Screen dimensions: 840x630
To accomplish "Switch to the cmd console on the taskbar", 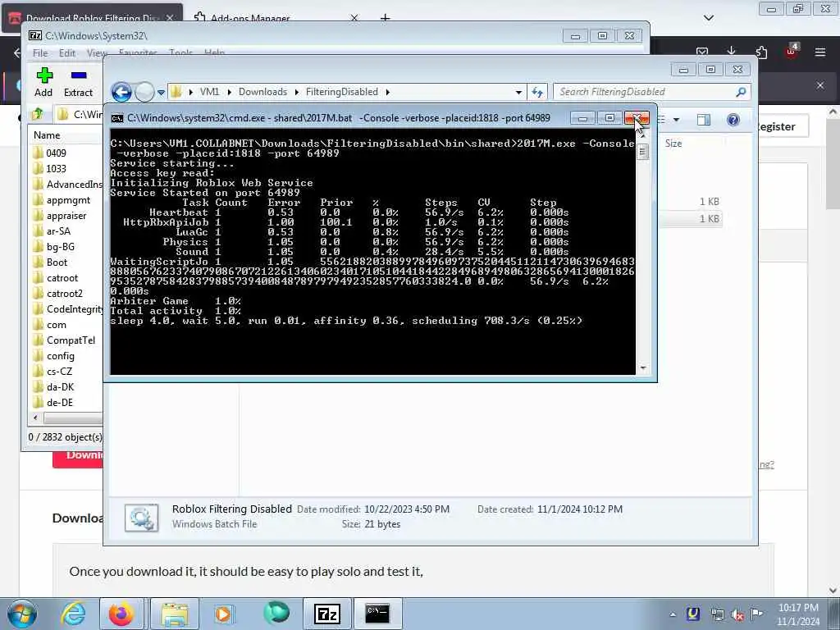I will (x=377, y=614).
